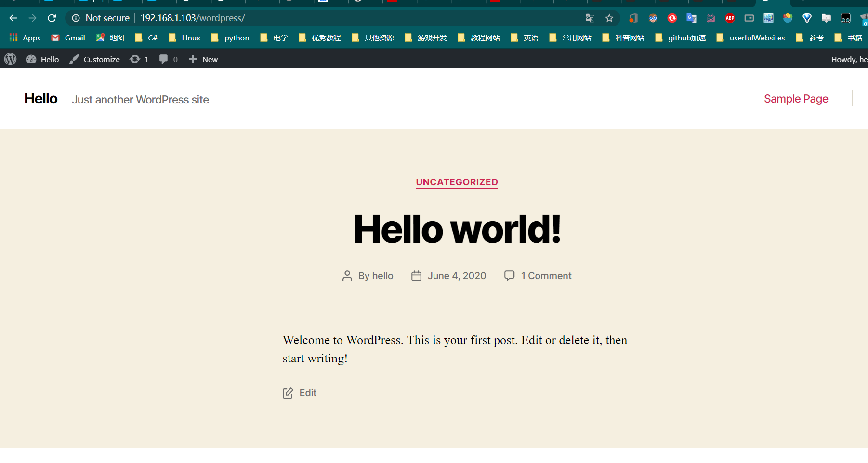Go back to the previous page
Image resolution: width=868 pixels, height=463 pixels.
click(13, 18)
